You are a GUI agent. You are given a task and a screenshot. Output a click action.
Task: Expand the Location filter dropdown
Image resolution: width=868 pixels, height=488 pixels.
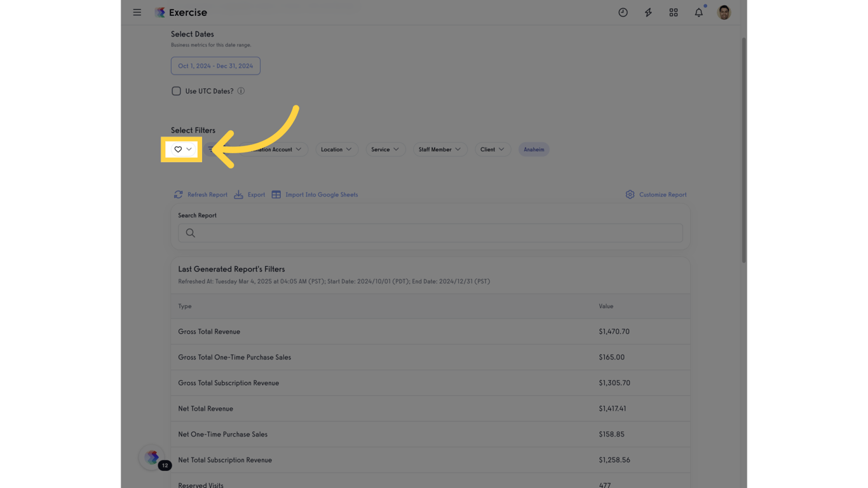tap(337, 149)
